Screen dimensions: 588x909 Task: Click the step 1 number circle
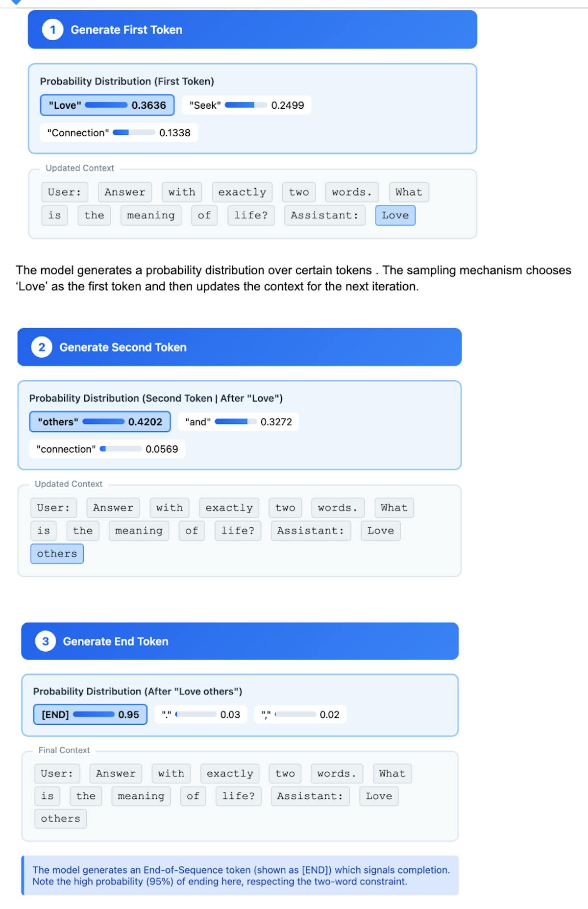[52, 30]
